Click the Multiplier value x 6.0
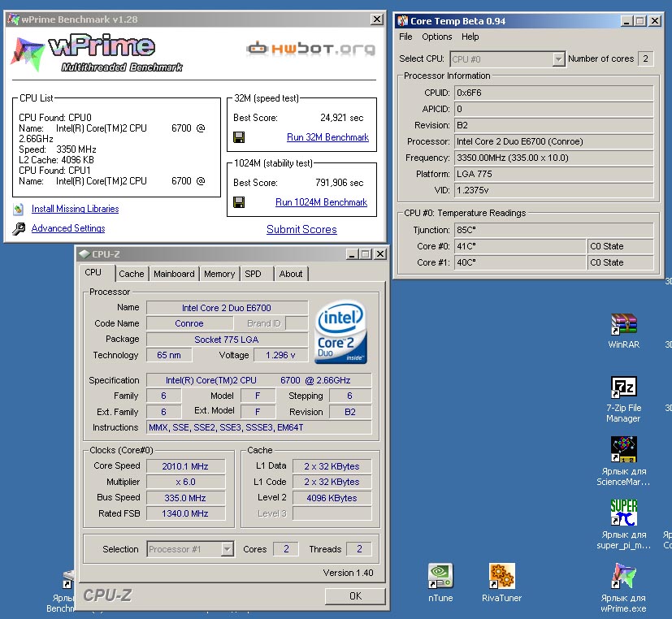This screenshot has height=619, width=672. (185, 482)
